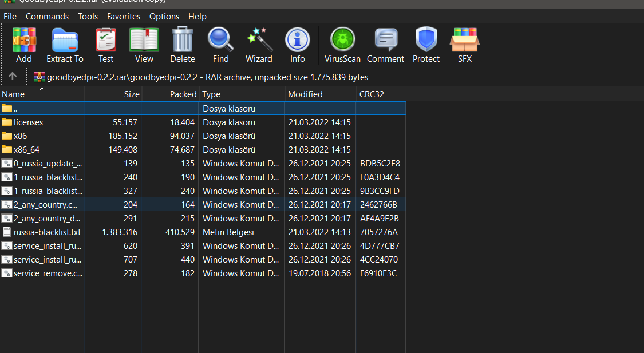Click the CRC32 value 2462766B
The image size is (644, 353).
[x=378, y=204]
